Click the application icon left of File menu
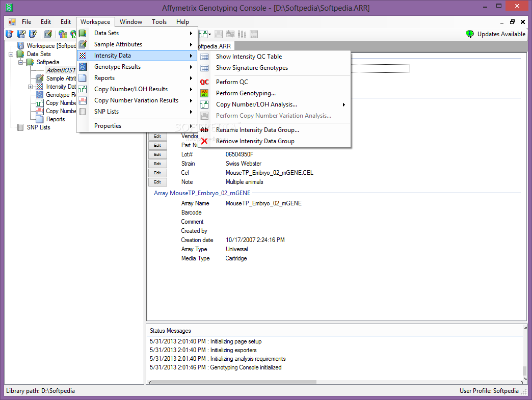Viewport: 532px width, 400px height. (12, 22)
